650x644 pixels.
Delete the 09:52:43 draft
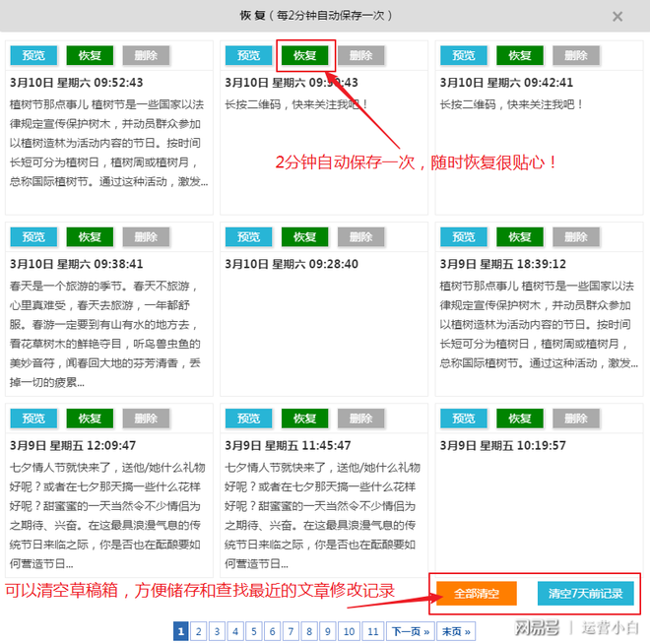[x=146, y=55]
